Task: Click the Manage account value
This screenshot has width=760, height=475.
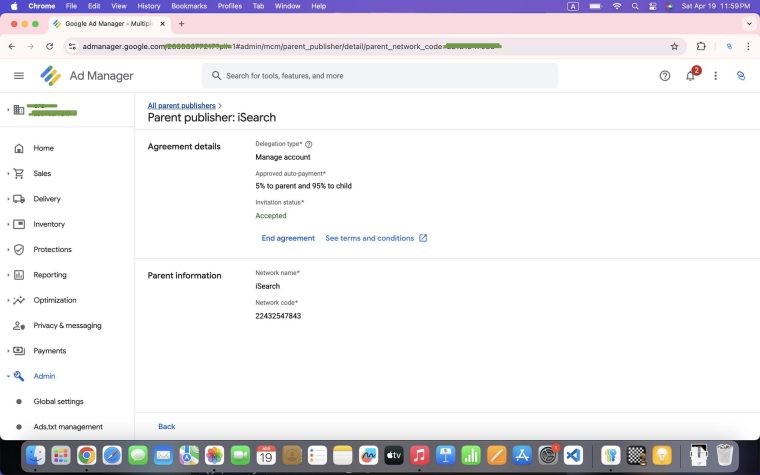Action: coord(283,157)
